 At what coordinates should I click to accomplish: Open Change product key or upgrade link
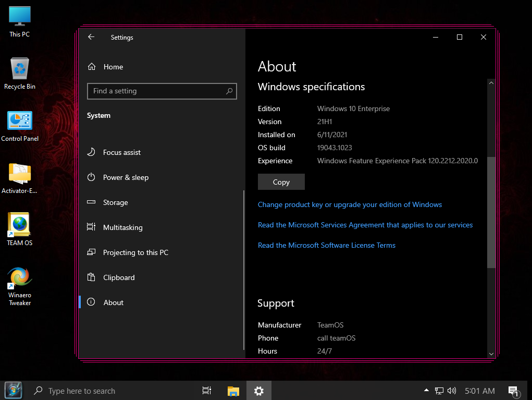click(x=350, y=204)
